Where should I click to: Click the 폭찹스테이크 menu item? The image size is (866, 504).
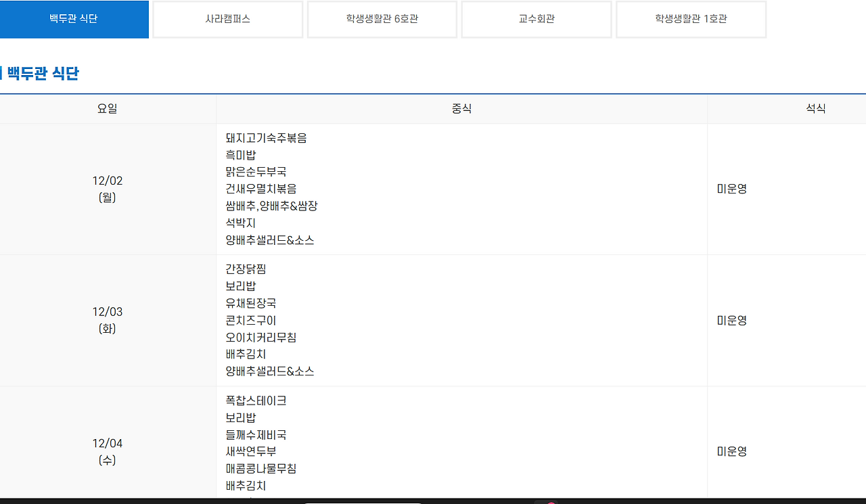[256, 400]
